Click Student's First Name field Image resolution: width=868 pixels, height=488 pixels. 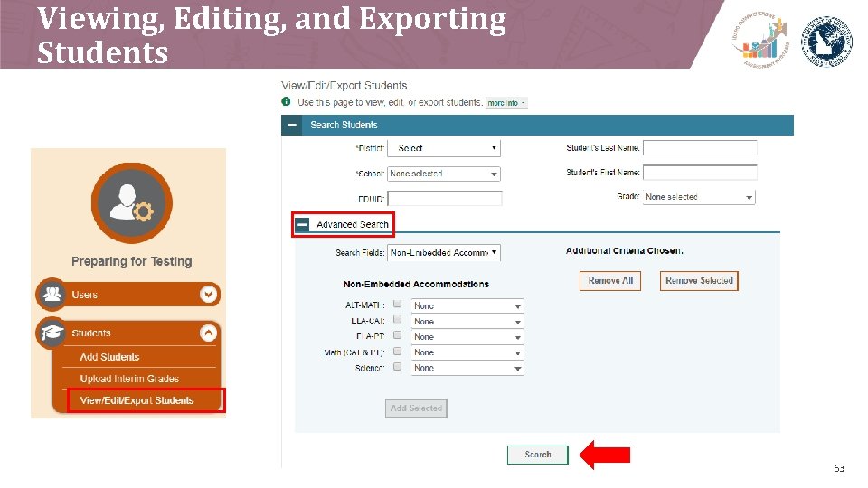[700, 172]
